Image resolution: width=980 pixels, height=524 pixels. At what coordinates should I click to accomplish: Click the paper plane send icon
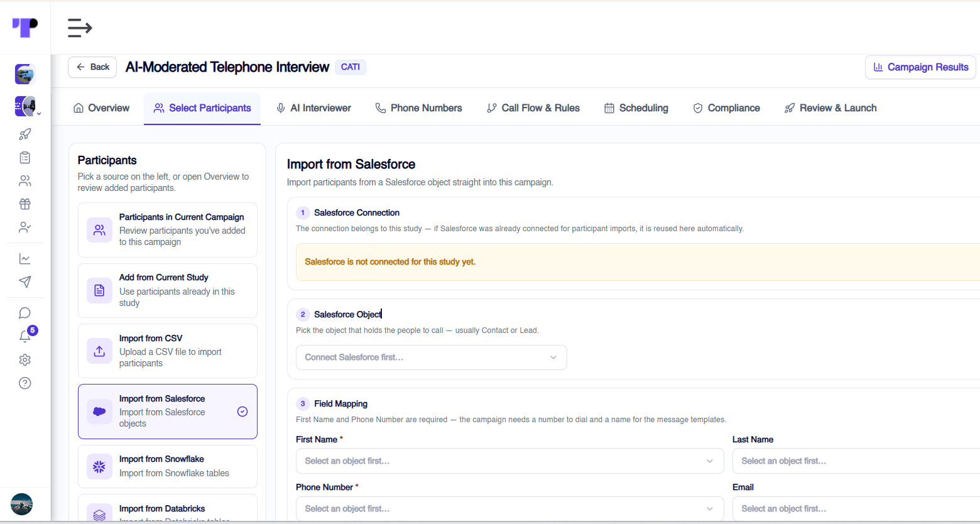(x=25, y=282)
